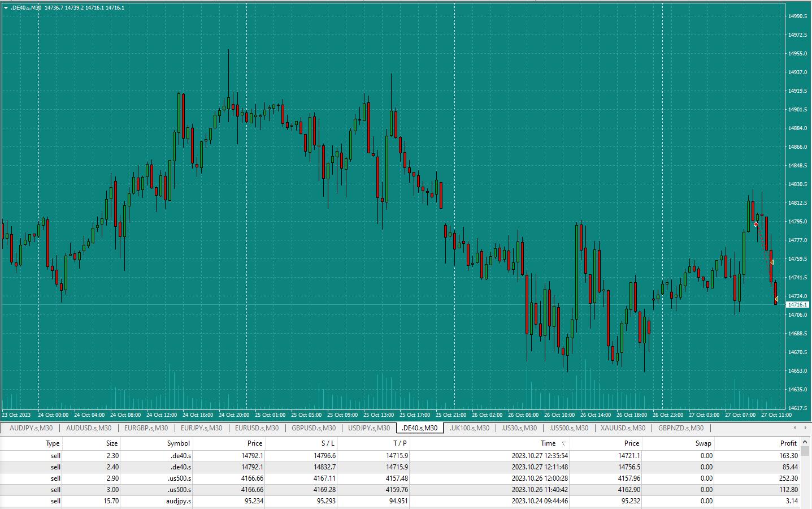Image resolution: width=812 pixels, height=509 pixels.
Task: Click the time 2023.10.24 09:44:46
Action: pyautogui.click(x=540, y=501)
